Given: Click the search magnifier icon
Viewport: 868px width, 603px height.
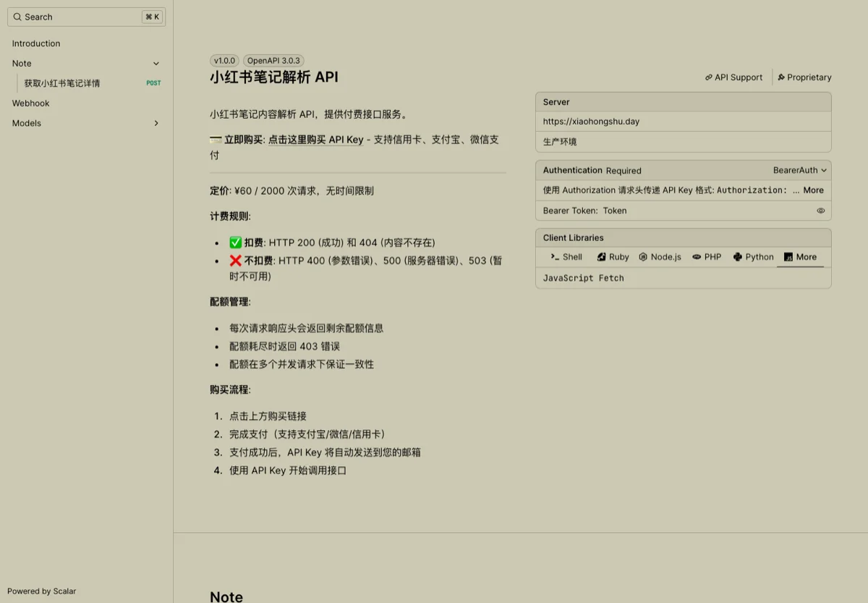Looking at the screenshot, I should (x=17, y=17).
